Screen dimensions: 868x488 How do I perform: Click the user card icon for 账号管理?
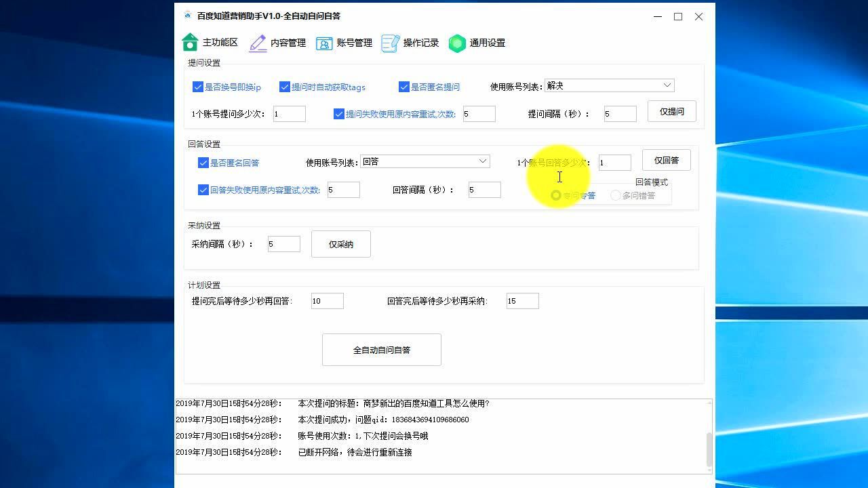coord(324,43)
